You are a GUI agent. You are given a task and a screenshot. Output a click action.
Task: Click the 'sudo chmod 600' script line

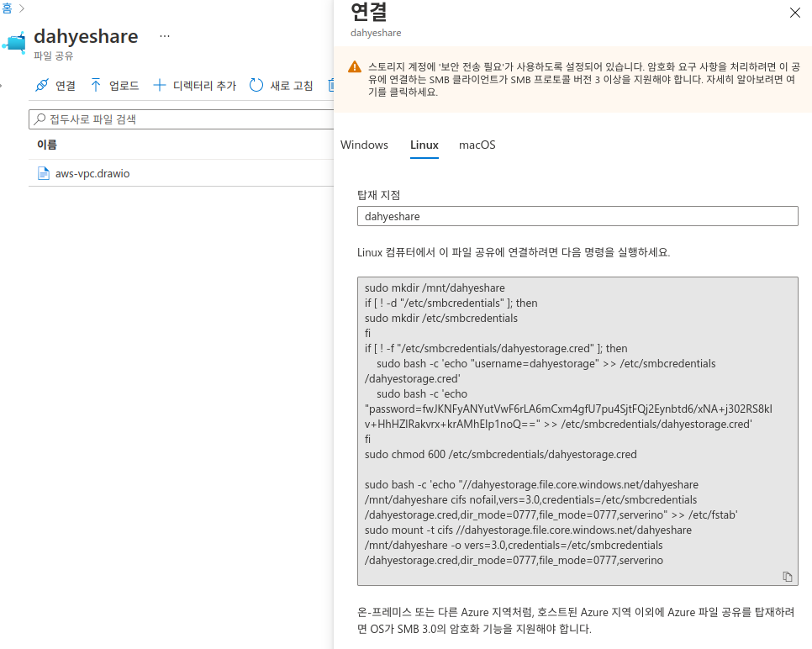(x=501, y=454)
